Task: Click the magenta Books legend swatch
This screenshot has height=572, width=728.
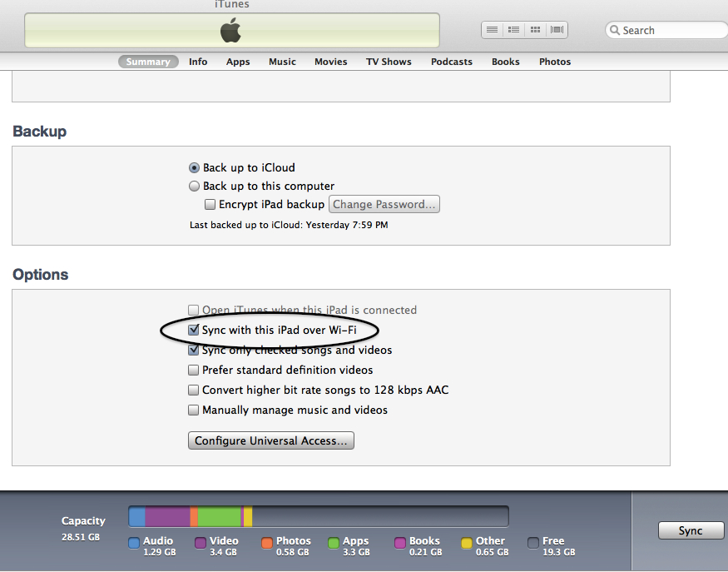Action: click(399, 543)
